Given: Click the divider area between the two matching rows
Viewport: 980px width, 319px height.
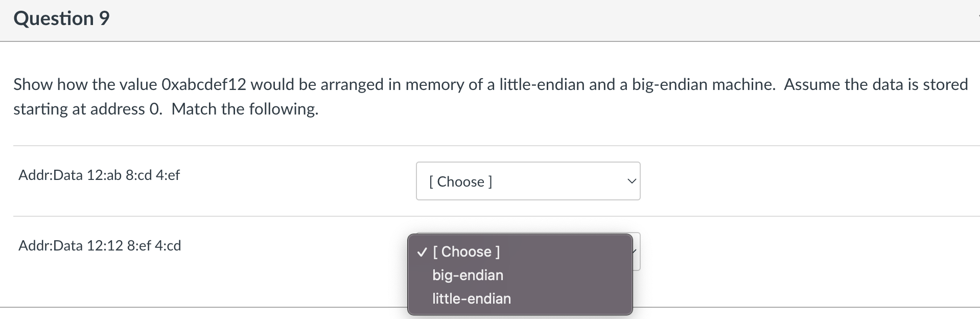Looking at the screenshot, I should (204, 216).
